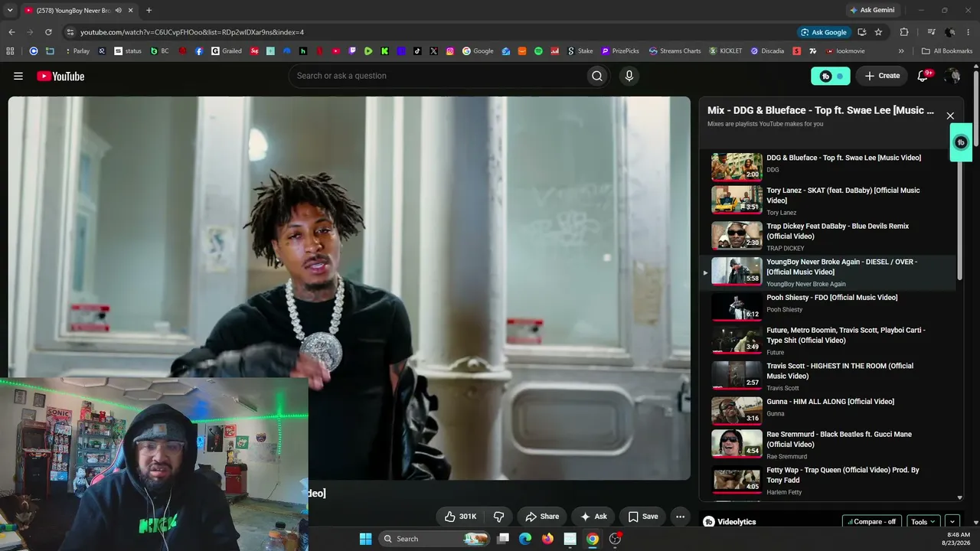Dislike the video with thumbs-down
Image resolution: width=980 pixels, height=551 pixels.
[498, 517]
